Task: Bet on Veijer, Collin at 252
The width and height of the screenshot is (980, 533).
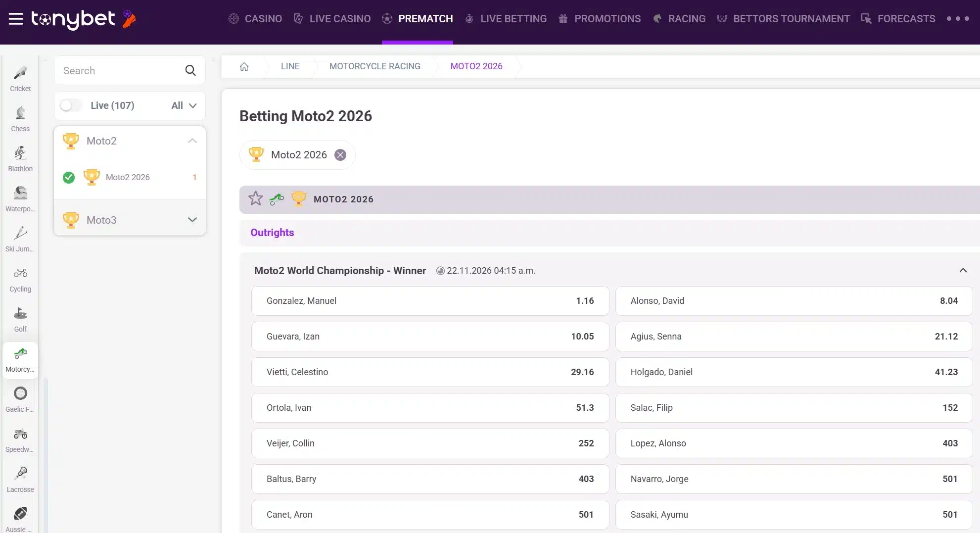Action: point(430,443)
